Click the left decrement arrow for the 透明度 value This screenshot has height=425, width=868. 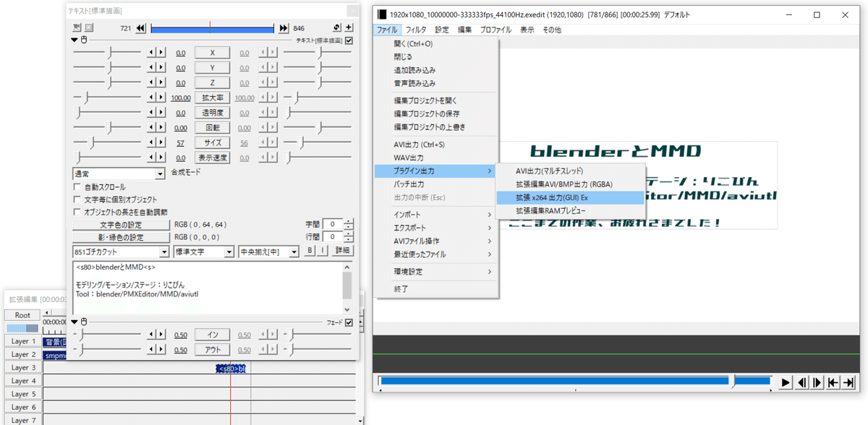151,113
